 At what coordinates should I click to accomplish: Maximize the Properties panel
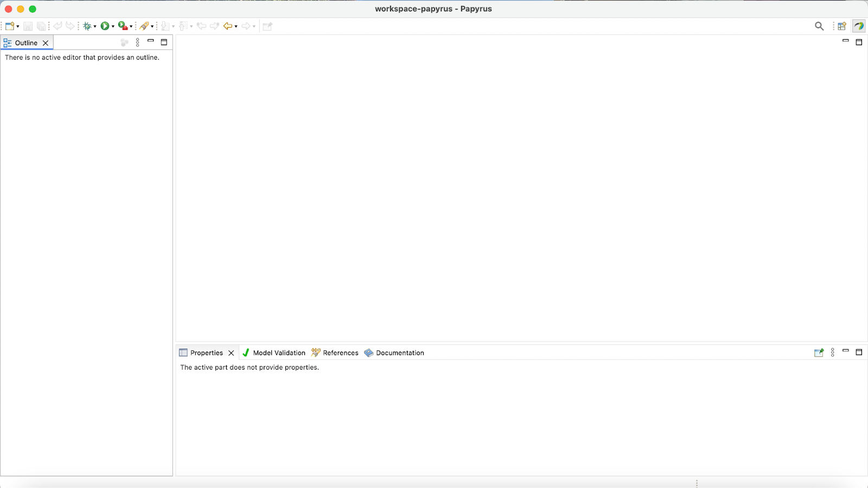click(859, 352)
